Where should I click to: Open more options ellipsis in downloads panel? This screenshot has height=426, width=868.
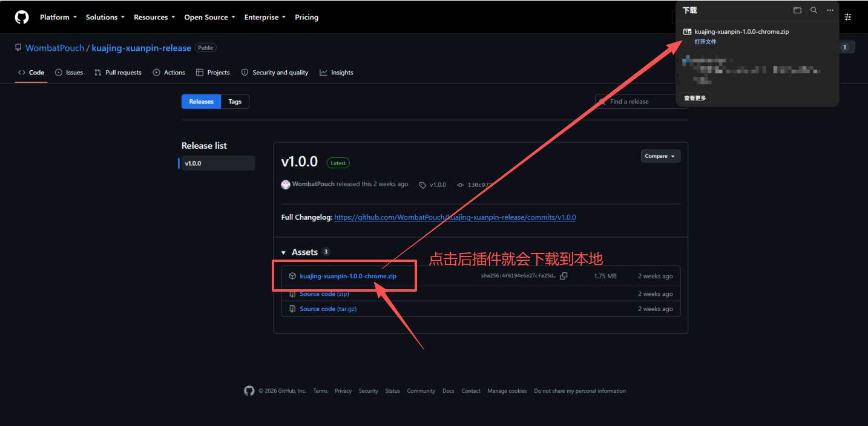pyautogui.click(x=830, y=10)
